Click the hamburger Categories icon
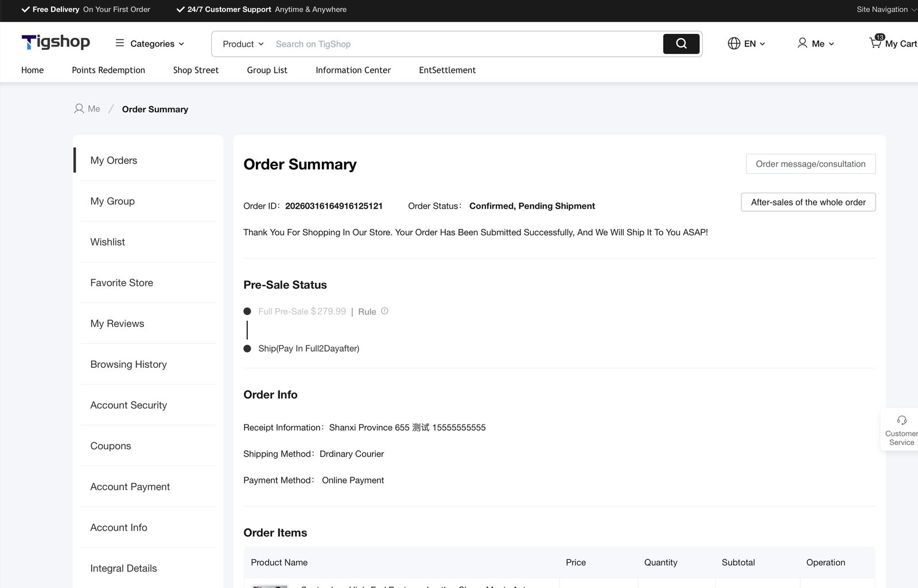 tap(120, 43)
